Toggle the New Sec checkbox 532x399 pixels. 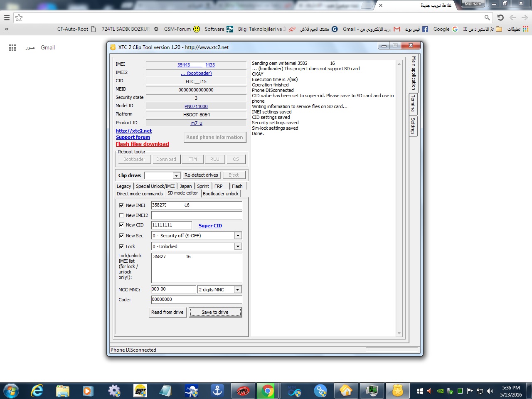click(x=121, y=236)
